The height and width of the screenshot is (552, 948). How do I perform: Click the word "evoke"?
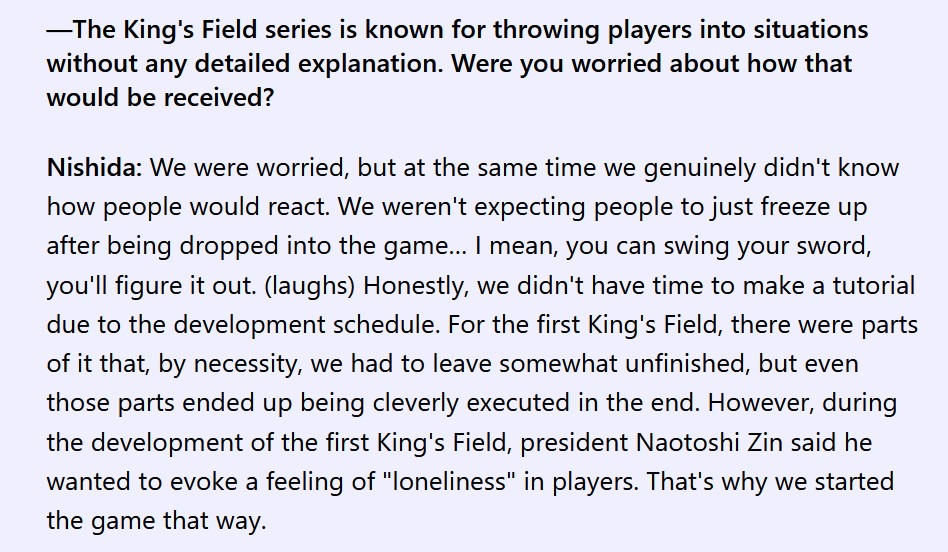[190, 482]
